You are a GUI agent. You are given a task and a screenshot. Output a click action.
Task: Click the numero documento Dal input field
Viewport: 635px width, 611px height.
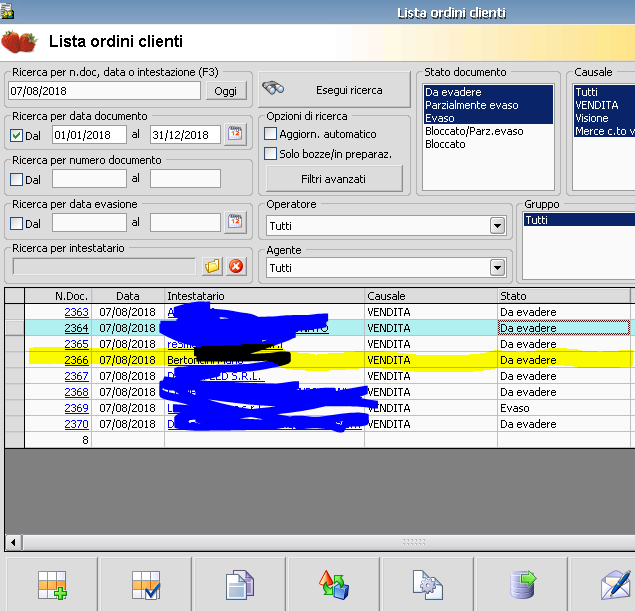(x=89, y=179)
